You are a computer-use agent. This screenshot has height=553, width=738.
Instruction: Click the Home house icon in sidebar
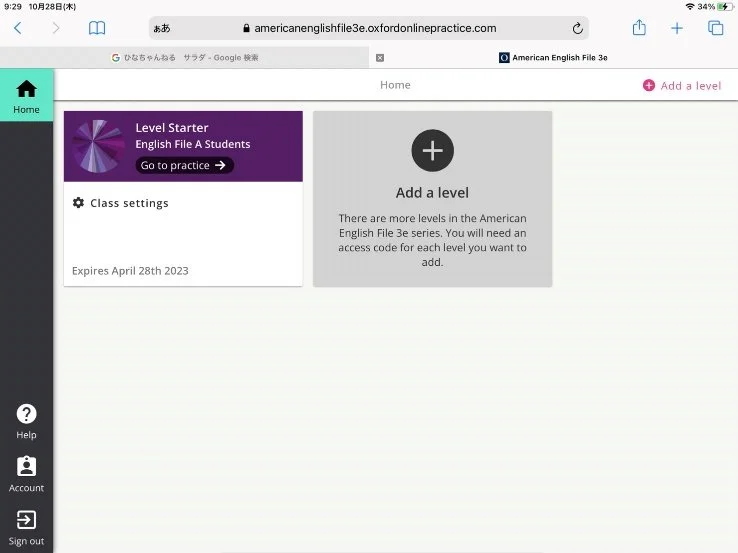tap(26, 89)
